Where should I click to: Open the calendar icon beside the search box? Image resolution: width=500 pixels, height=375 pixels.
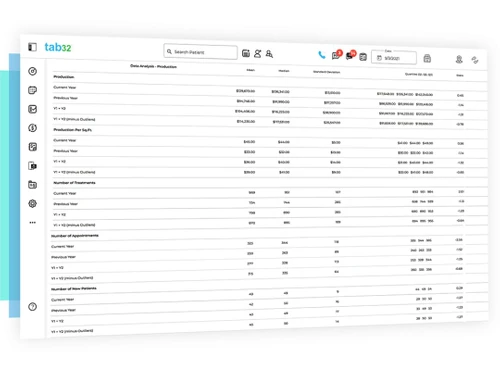click(x=246, y=53)
